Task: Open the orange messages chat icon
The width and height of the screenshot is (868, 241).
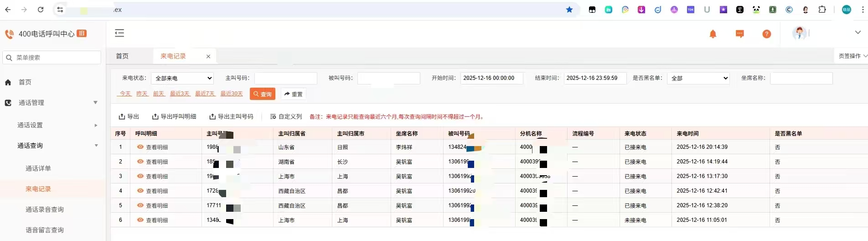Action: (x=740, y=34)
